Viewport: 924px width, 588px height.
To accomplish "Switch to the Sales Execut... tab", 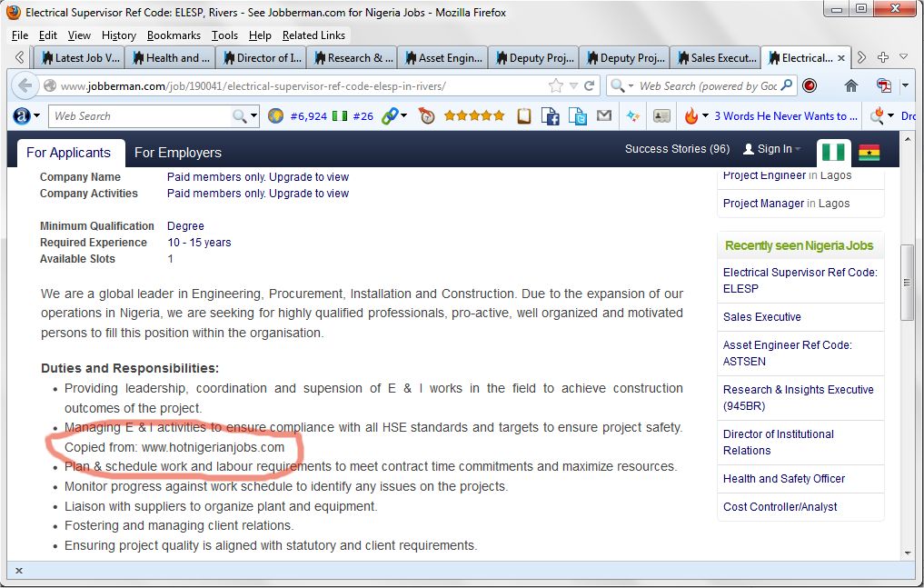I will tap(715, 58).
